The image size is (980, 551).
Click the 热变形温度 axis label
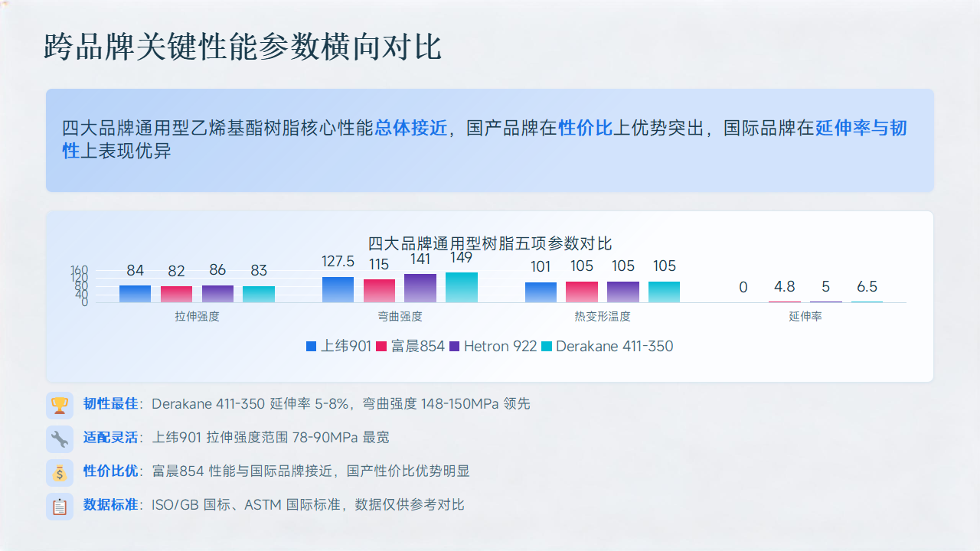(603, 316)
